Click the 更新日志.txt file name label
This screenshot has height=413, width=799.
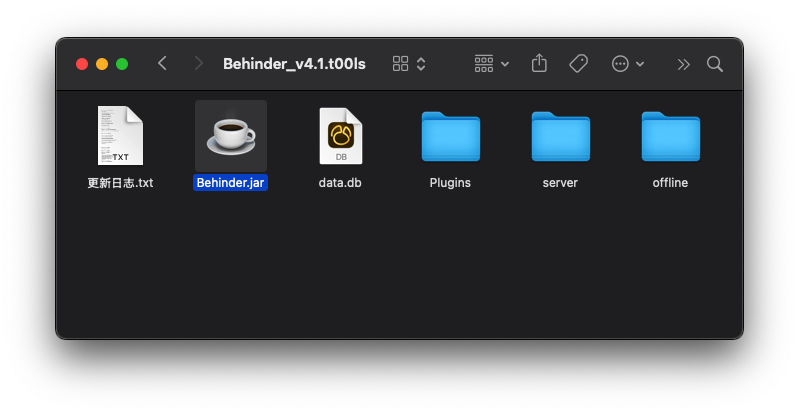coord(120,183)
